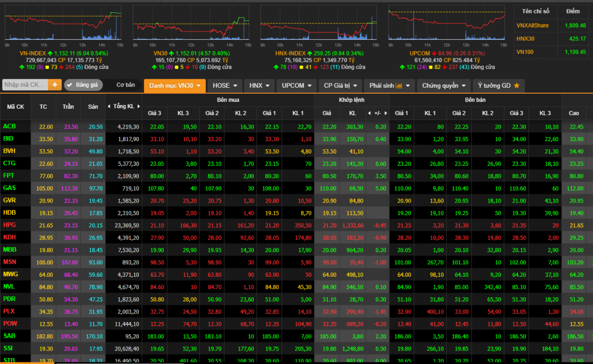Open the BID stock symbol
The height and width of the screenshot is (364, 593).
tap(8, 138)
